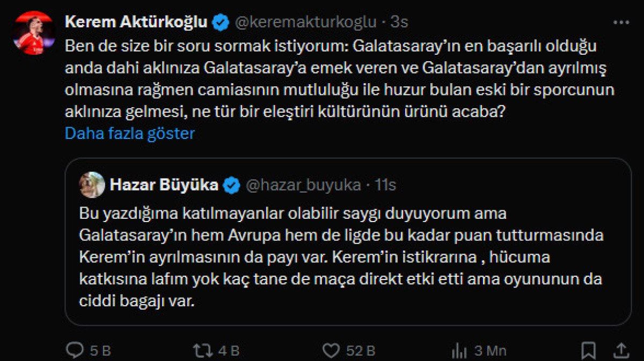Open the quoted tweet text body

click(341, 257)
